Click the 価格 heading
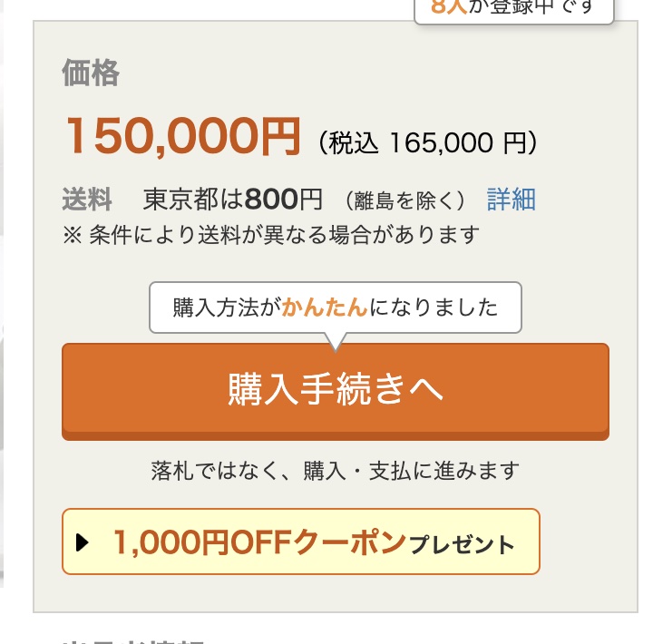 click(91, 73)
